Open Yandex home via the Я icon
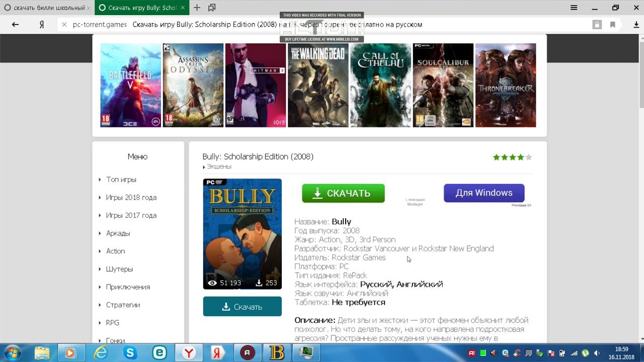Image resolution: width=644 pixels, height=362 pixels. coord(42,24)
